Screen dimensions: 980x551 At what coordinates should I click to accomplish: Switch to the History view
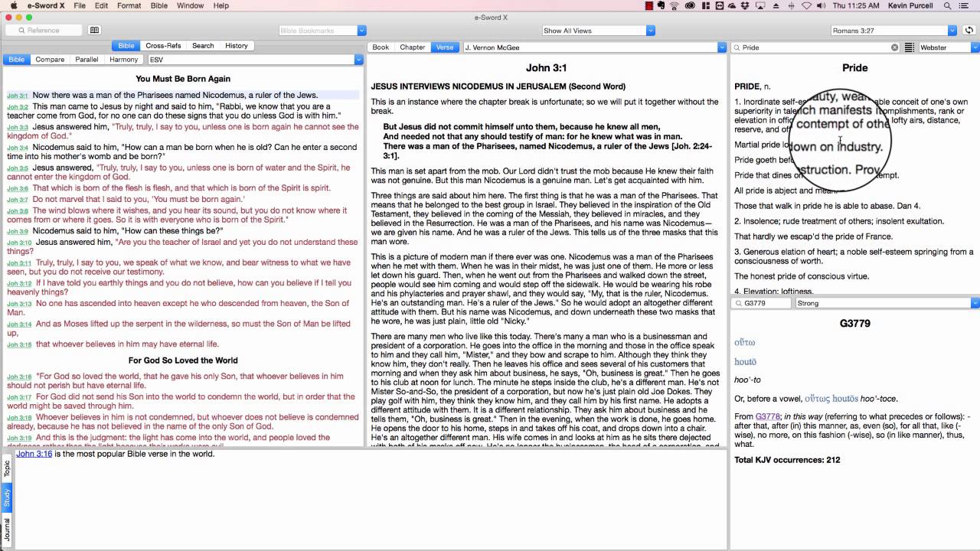pyautogui.click(x=237, y=46)
